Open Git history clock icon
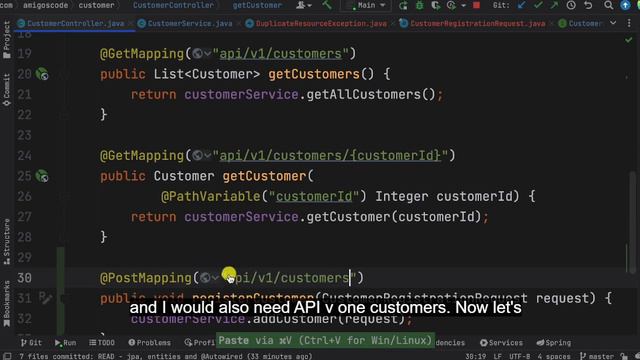 [571, 5]
